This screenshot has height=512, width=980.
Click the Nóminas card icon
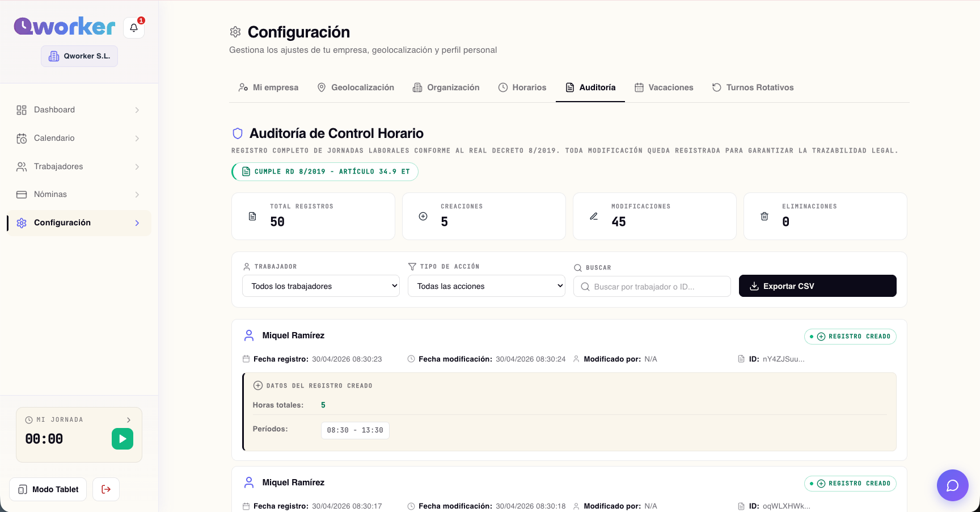pos(22,195)
